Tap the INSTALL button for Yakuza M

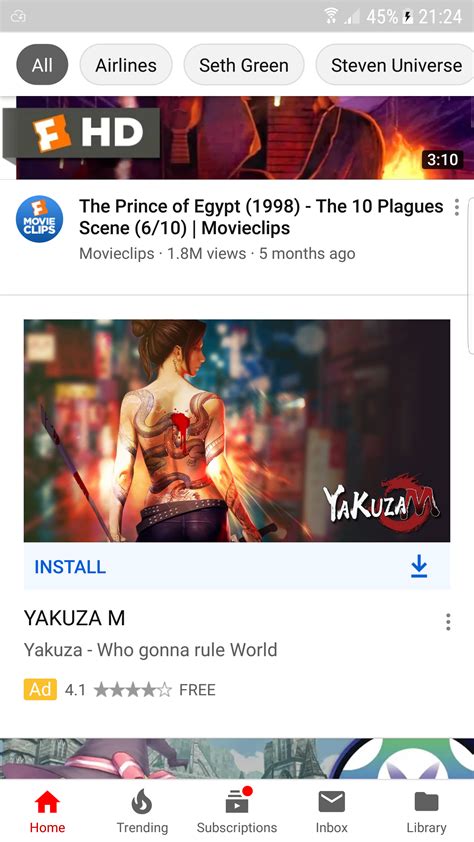click(237, 567)
